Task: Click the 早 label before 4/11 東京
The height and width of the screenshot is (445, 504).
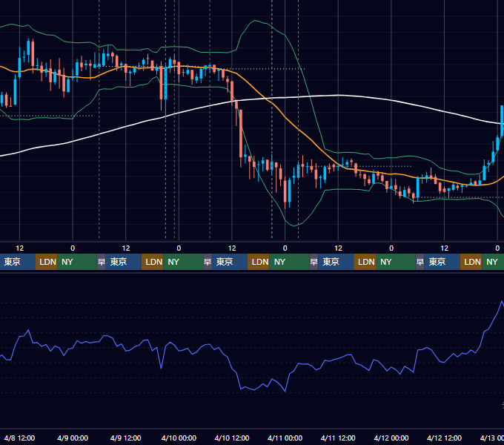Action: coord(314,262)
